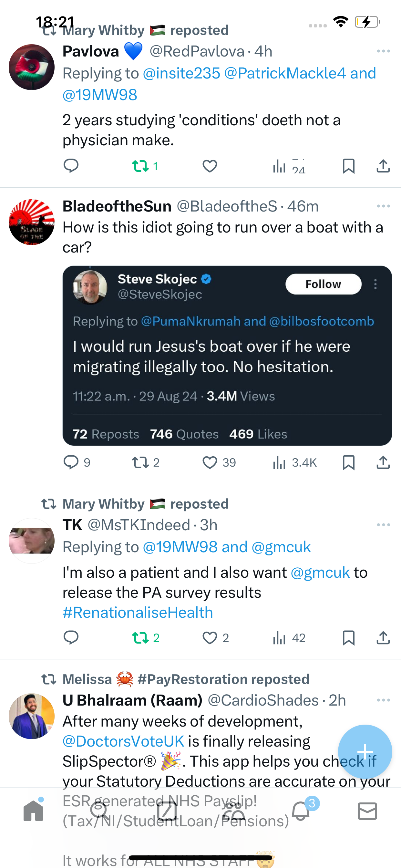This screenshot has height=868, width=401.
Task: Open compose new post floating button
Action: pyautogui.click(x=365, y=751)
